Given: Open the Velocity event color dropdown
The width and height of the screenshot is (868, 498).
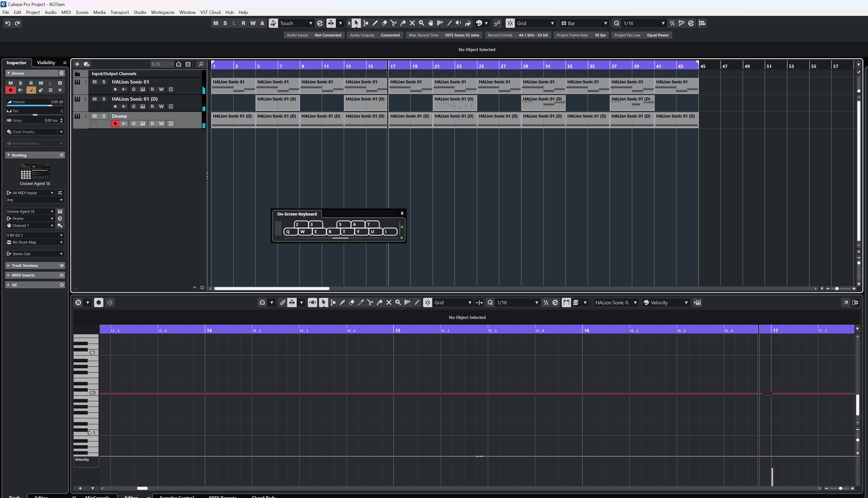Looking at the screenshot, I should 666,302.
